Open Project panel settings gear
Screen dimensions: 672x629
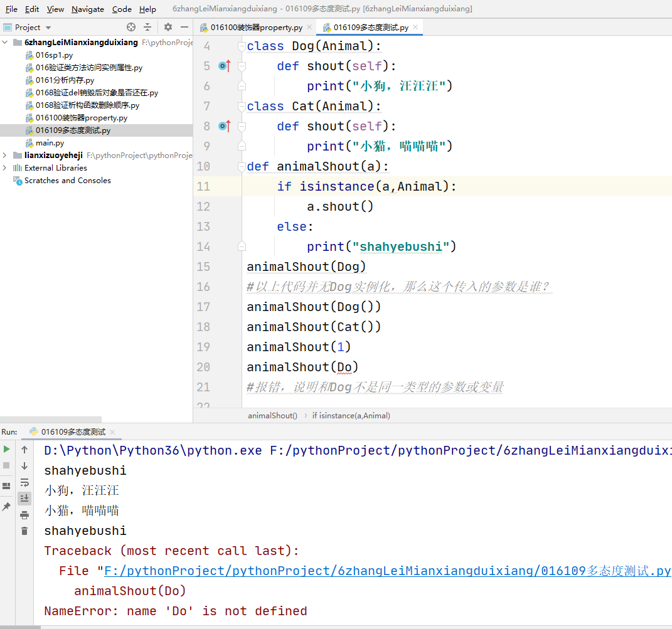pyautogui.click(x=168, y=27)
